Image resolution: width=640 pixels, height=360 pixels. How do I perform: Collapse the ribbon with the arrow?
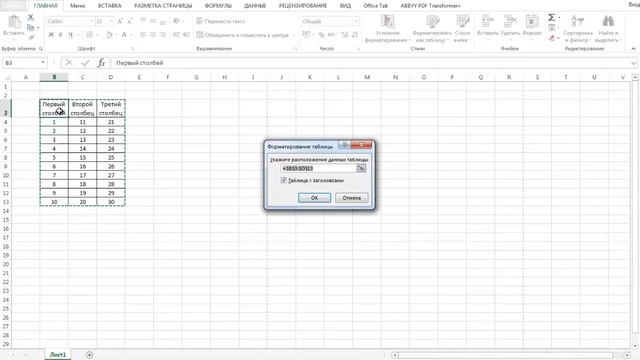(x=633, y=49)
